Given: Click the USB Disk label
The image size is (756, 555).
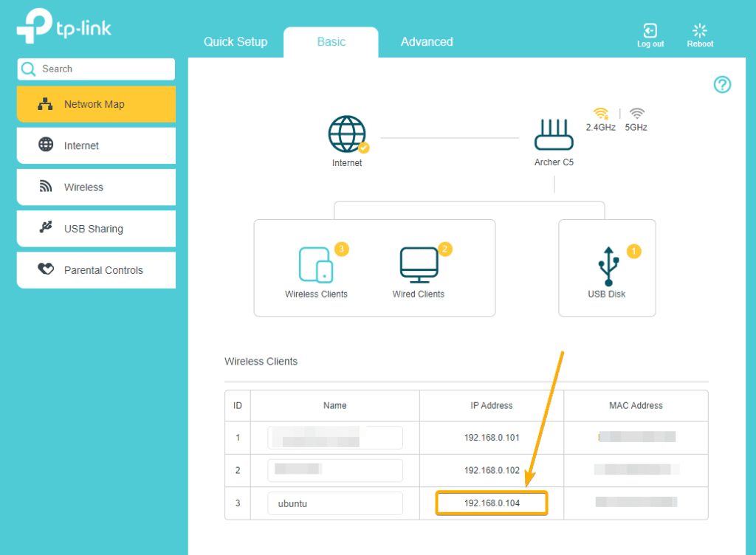Looking at the screenshot, I should (x=606, y=294).
